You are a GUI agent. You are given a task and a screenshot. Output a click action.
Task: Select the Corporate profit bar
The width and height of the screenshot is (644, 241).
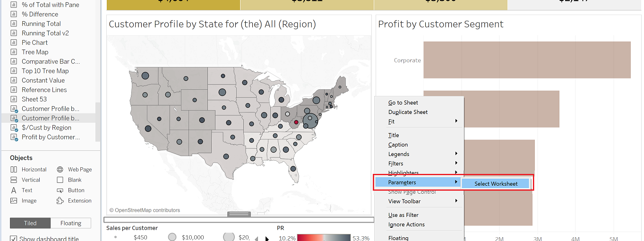(527, 60)
